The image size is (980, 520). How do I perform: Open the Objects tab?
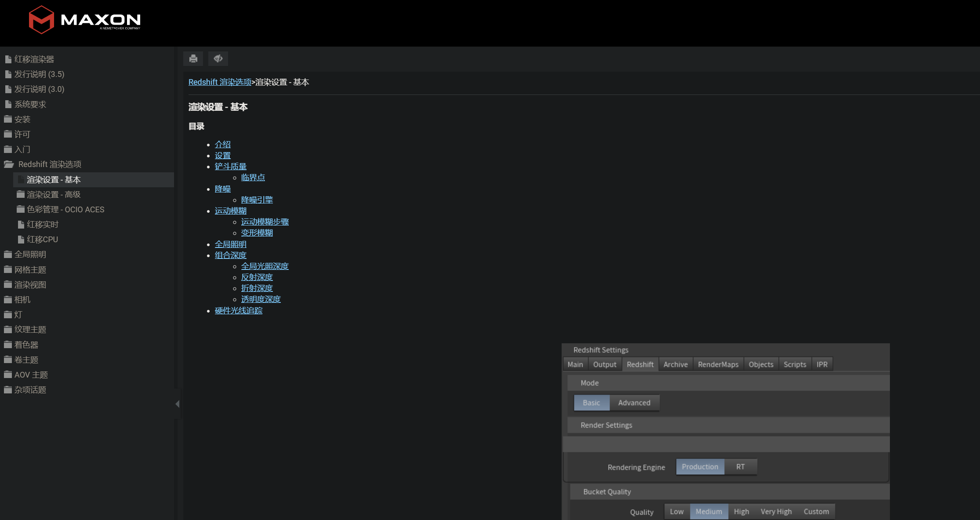click(761, 364)
